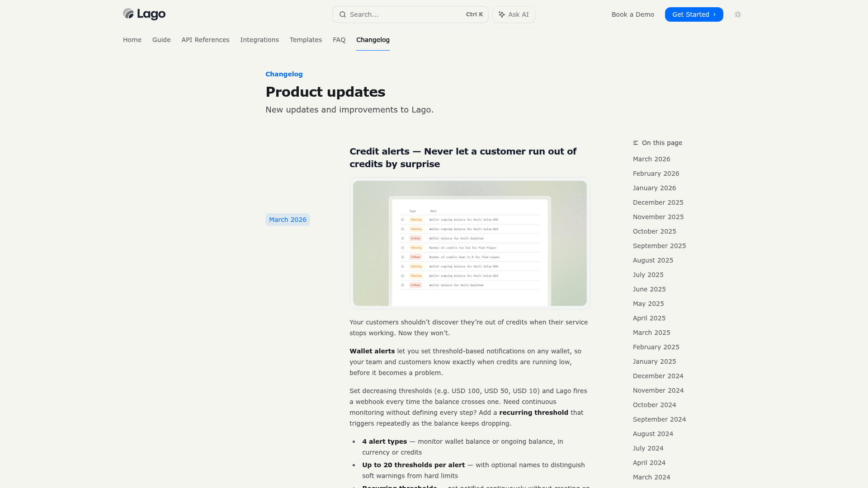Image resolution: width=868 pixels, height=488 pixels.
Task: Jump to August 2024 section
Action: (653, 434)
